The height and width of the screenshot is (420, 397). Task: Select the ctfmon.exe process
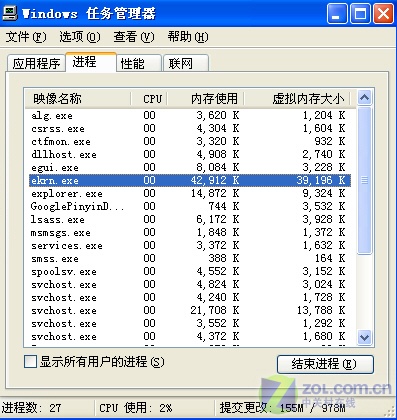tap(190, 141)
